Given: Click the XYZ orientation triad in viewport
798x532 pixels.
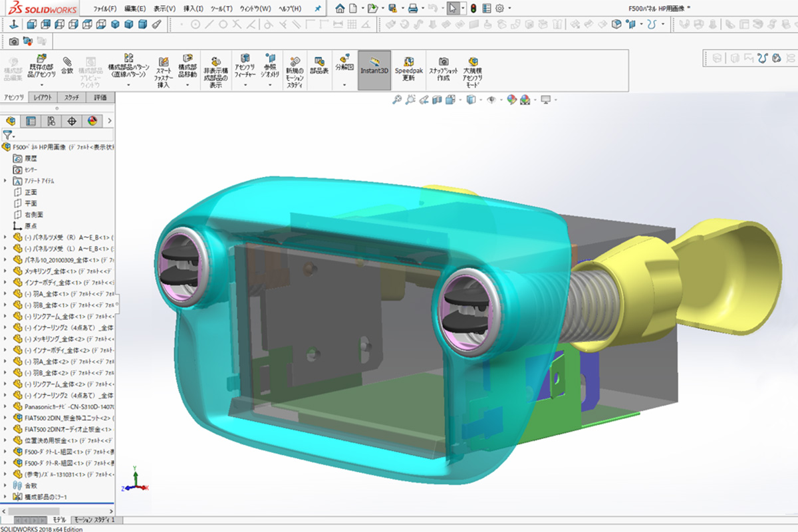Looking at the screenshot, I should 135,479.
